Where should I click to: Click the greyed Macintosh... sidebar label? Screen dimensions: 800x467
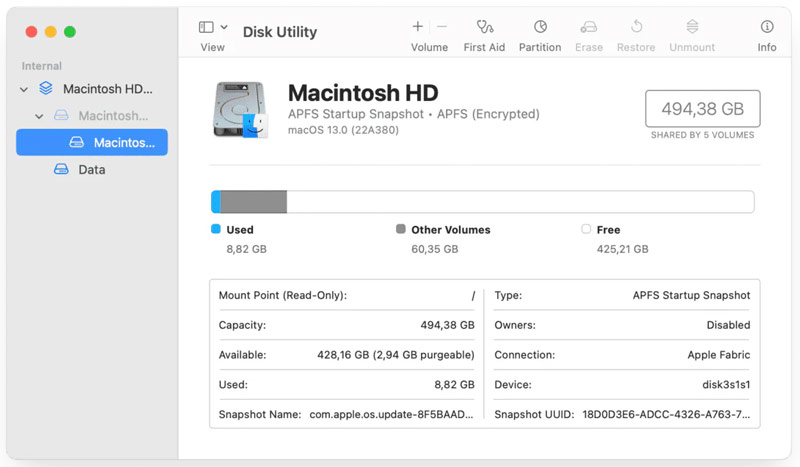point(113,116)
